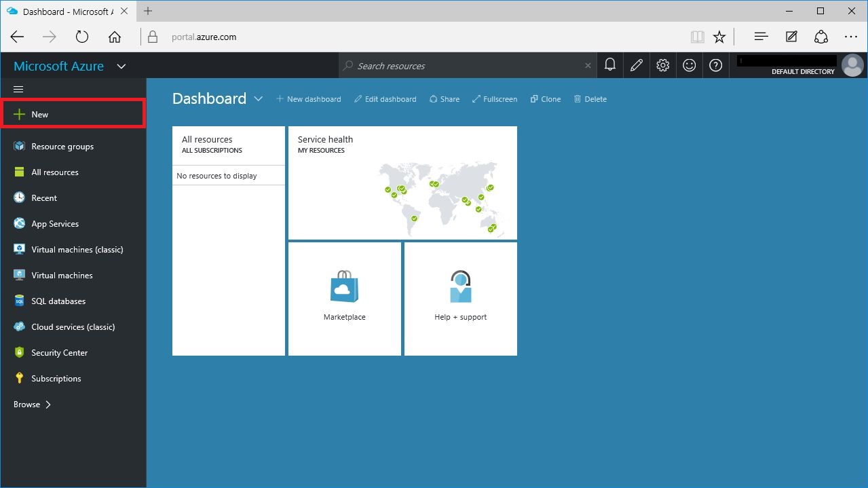This screenshot has height=488, width=868.
Task: Click the Marketplace shopping bag tile
Action: tap(345, 299)
